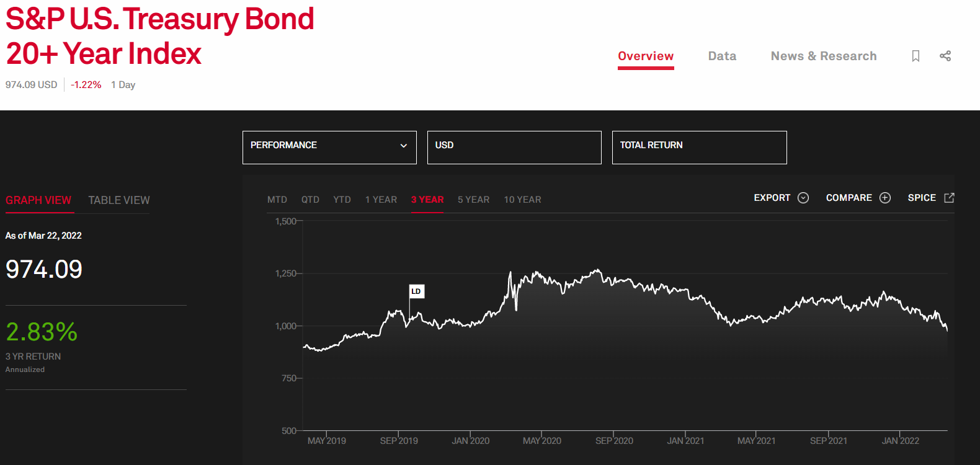
Task: Click the Compare plus circle icon
Action: pyautogui.click(x=885, y=198)
